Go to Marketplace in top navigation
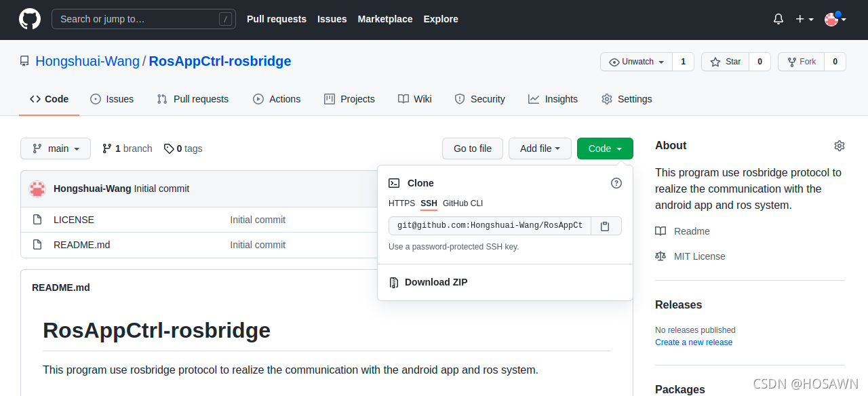 tap(385, 19)
